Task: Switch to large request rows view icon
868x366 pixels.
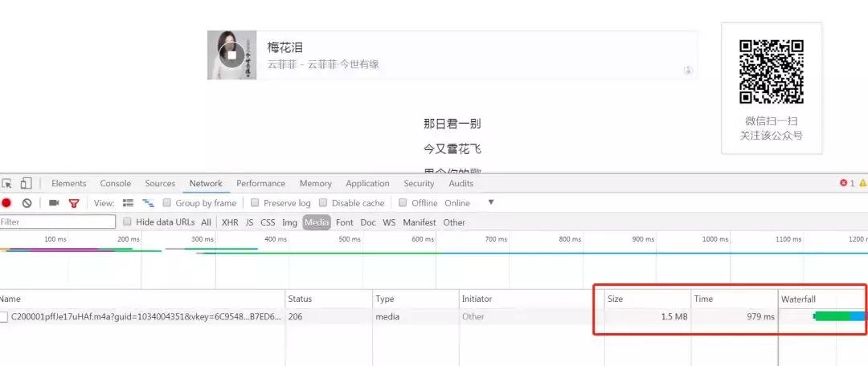Action: [x=128, y=203]
